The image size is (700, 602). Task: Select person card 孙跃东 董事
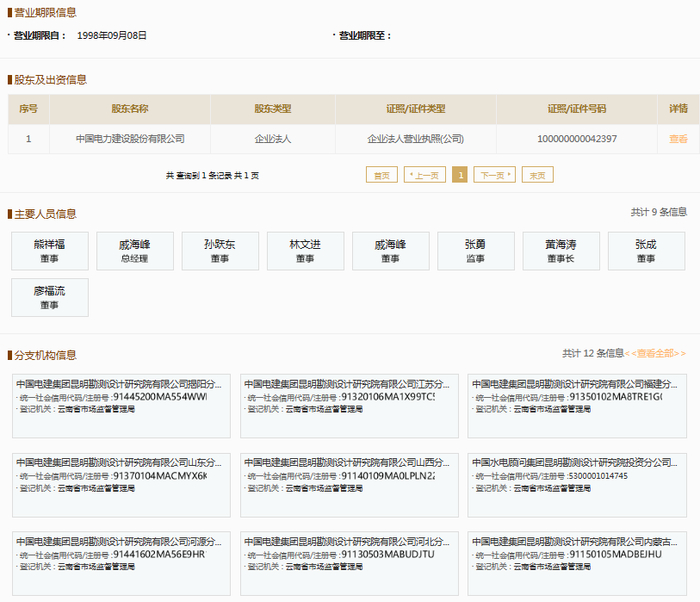pos(220,251)
